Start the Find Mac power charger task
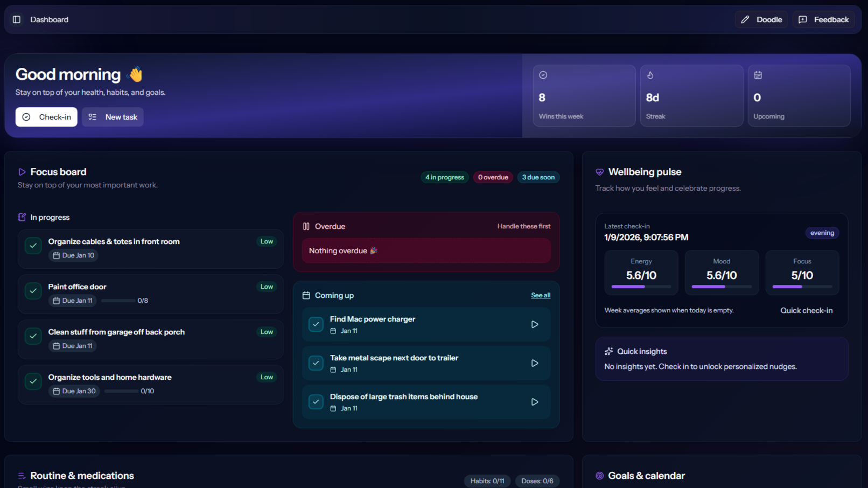 point(534,324)
